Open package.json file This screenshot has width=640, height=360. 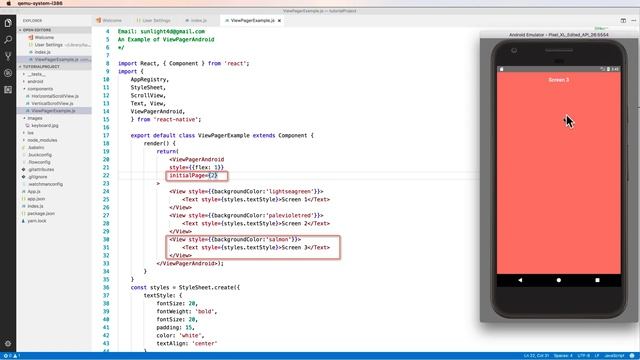(x=41, y=214)
